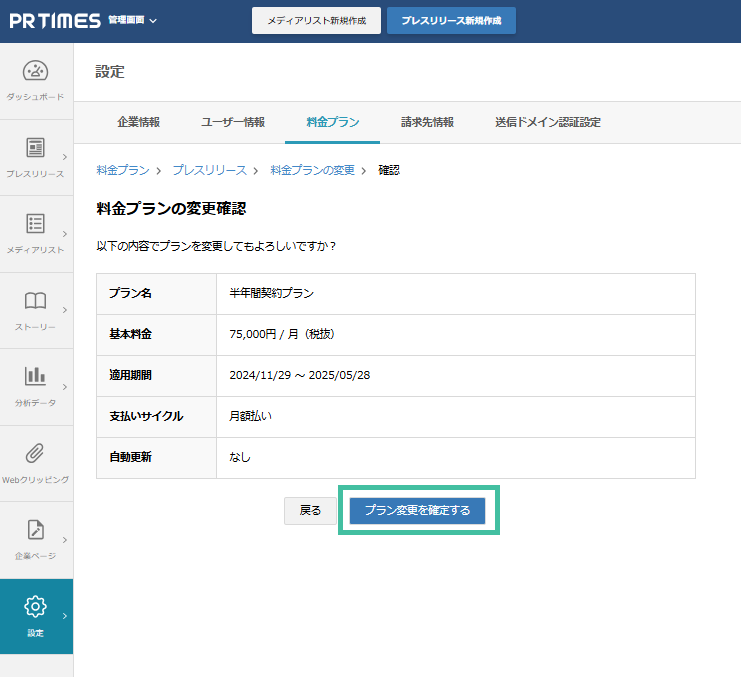Click the PR TIMES logo
The height and width of the screenshot is (677, 741).
pyautogui.click(x=54, y=21)
